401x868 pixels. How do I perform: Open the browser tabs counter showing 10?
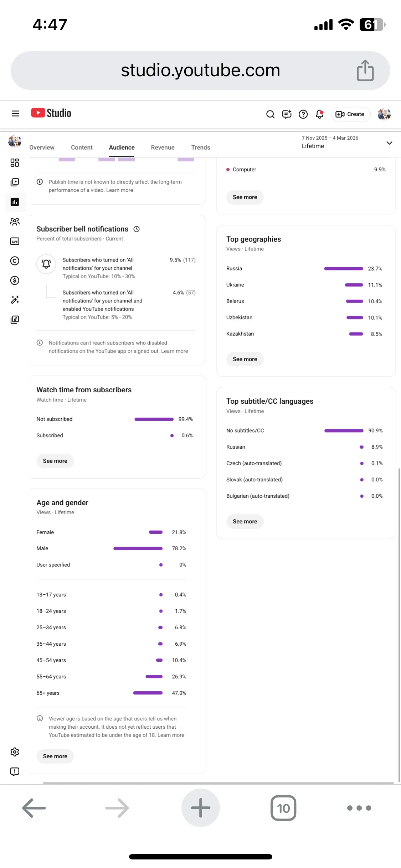pyautogui.click(x=283, y=808)
